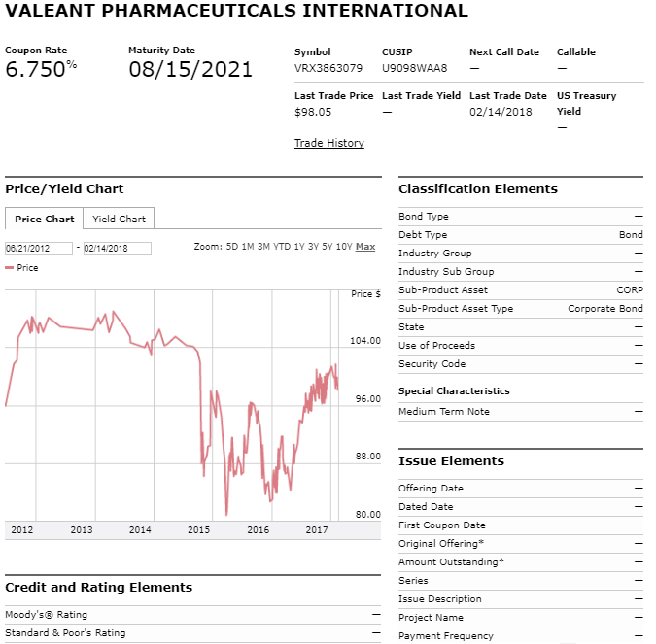The image size is (656, 644).
Task: Set chart zoom to 3M
Action: 263,247
